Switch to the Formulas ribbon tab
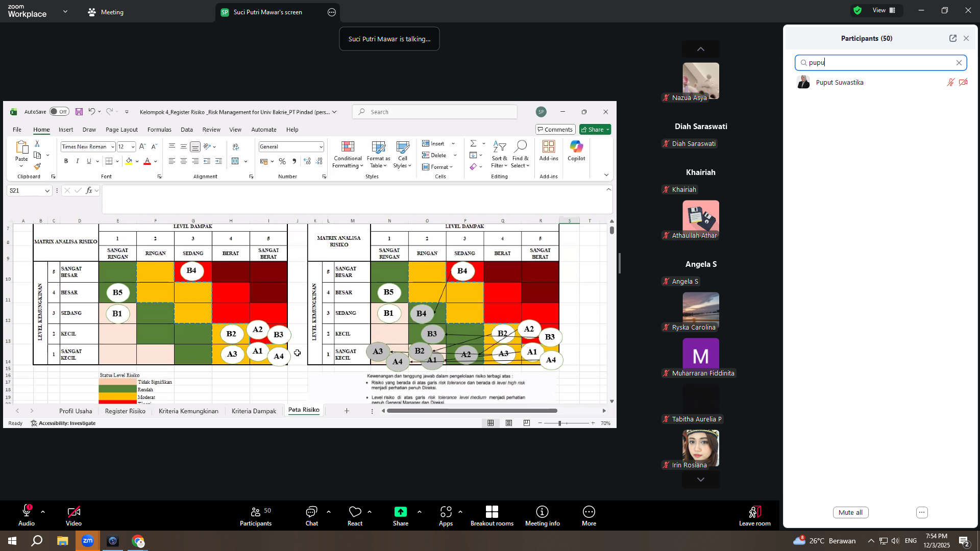This screenshot has height=551, width=980. 159,130
